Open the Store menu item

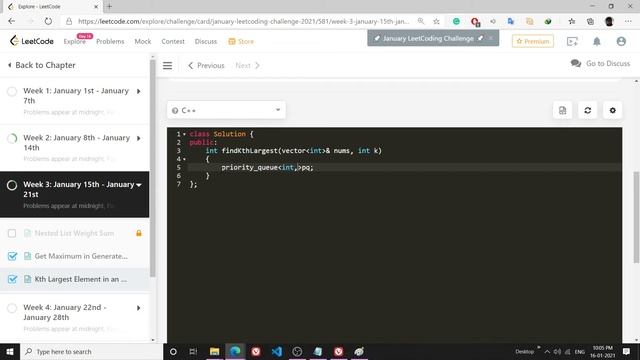point(241,41)
